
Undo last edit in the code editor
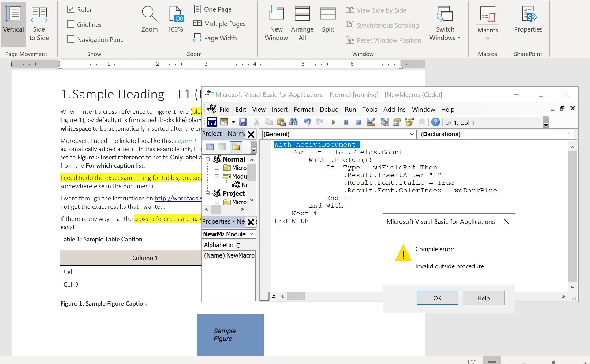[307, 122]
